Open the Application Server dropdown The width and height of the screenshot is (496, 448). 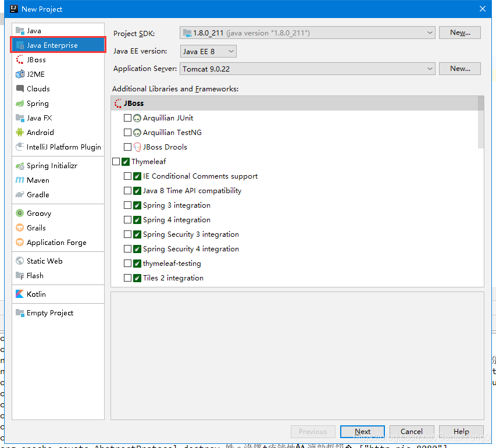(x=307, y=69)
